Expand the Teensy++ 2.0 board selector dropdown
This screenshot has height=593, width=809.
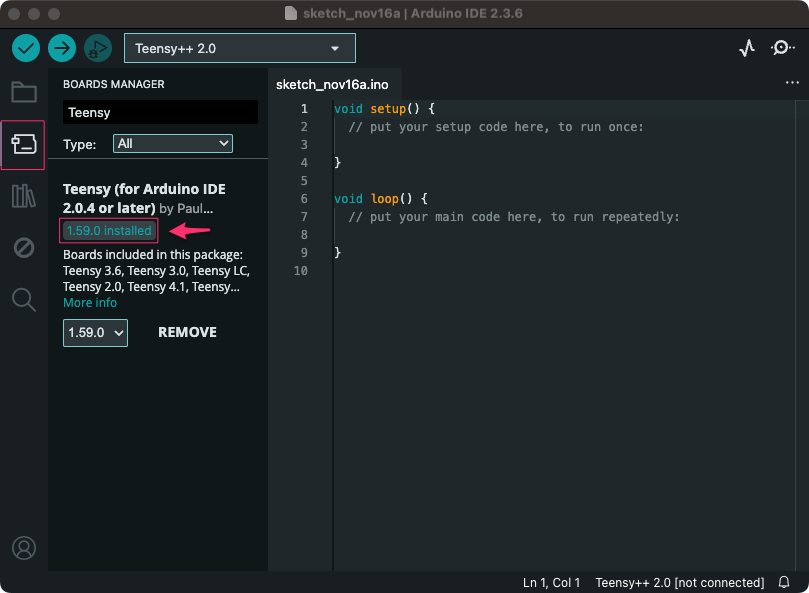tap(239, 48)
